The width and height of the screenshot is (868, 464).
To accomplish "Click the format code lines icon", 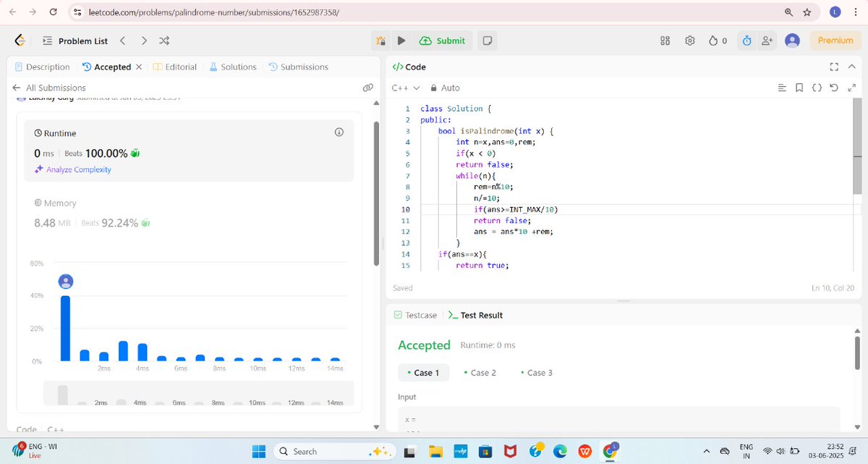I will click(782, 88).
